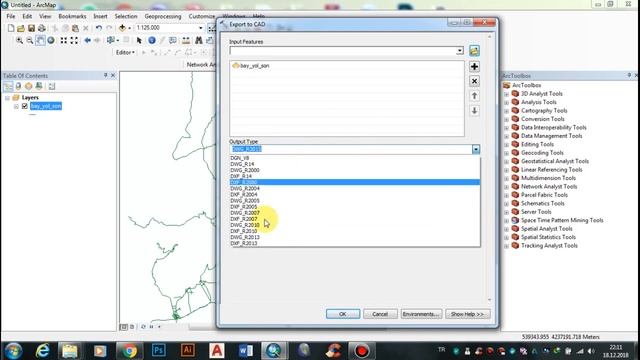Select Cartography Tools toolbox
Screen dimensions: 640x360
pos(544,111)
